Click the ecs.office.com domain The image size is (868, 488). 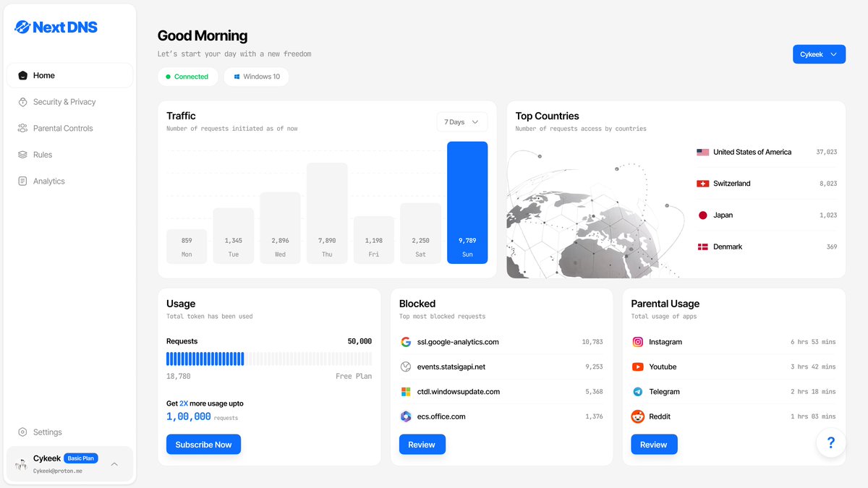coord(441,416)
